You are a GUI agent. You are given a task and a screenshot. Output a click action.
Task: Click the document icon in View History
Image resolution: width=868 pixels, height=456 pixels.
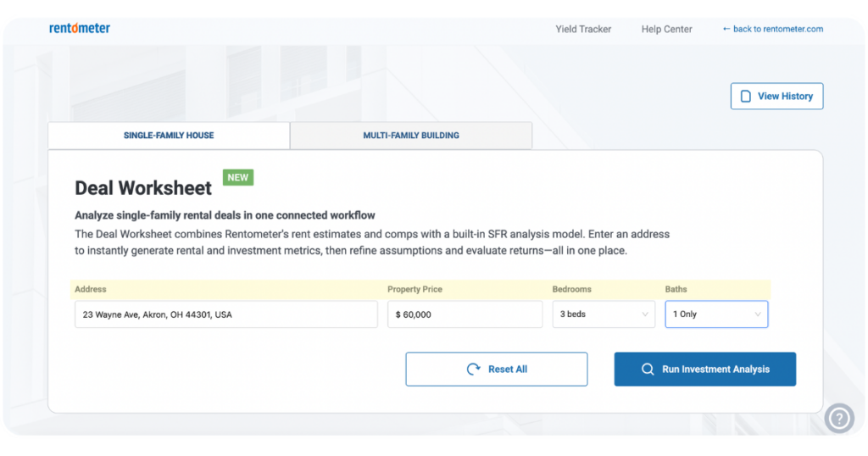click(746, 97)
